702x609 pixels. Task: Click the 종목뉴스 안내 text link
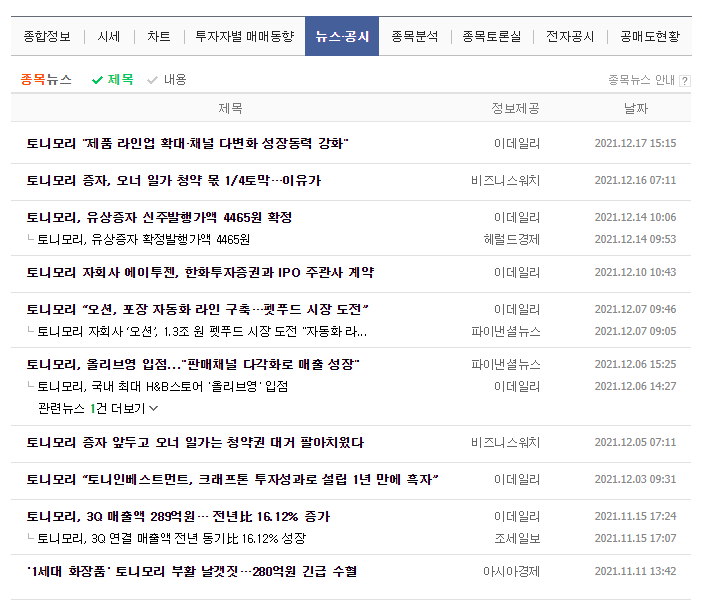(641, 80)
